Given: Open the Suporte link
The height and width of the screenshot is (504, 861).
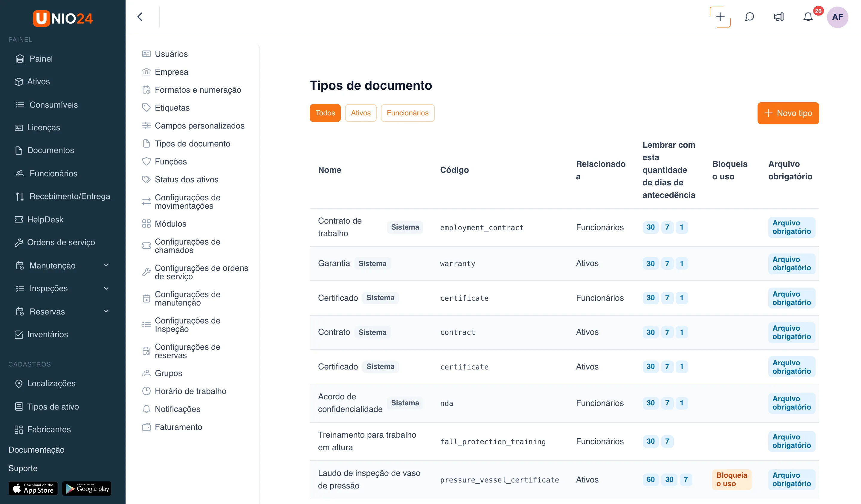Looking at the screenshot, I should coord(23,468).
